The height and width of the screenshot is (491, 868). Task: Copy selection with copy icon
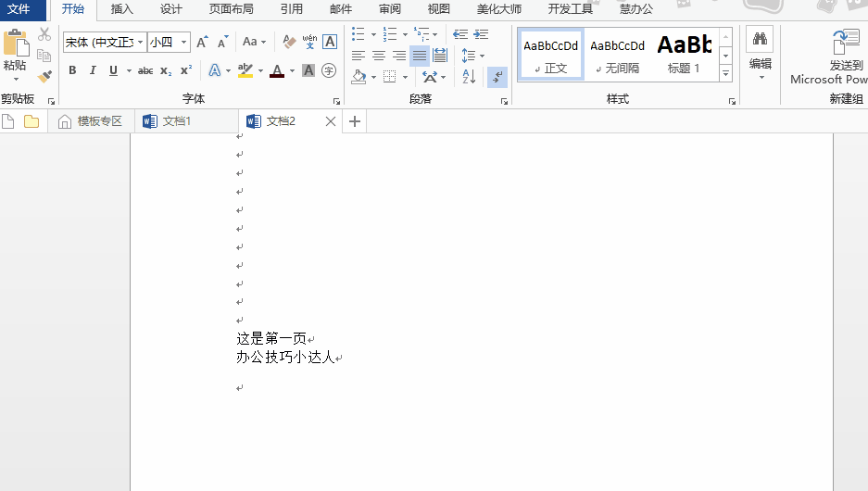click(x=44, y=56)
